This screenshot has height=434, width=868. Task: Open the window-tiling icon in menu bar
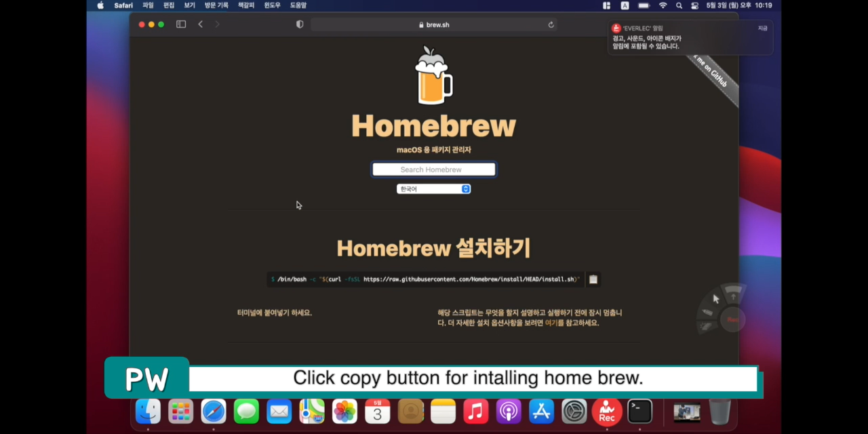[x=606, y=5]
